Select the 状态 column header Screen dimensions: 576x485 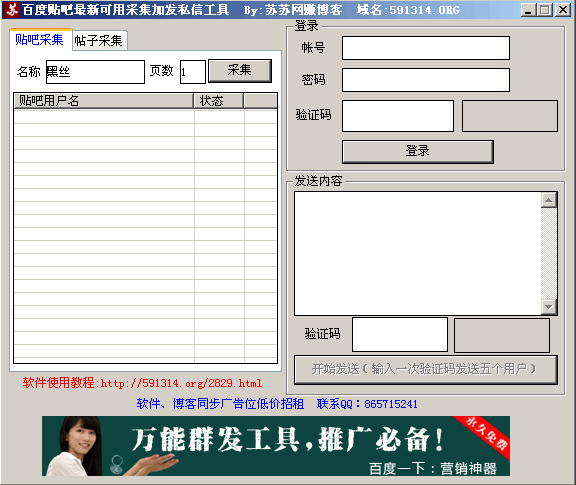pos(219,100)
